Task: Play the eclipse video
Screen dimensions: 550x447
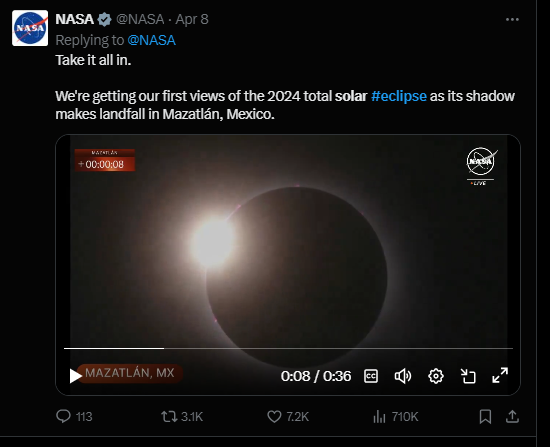Action: tap(75, 376)
